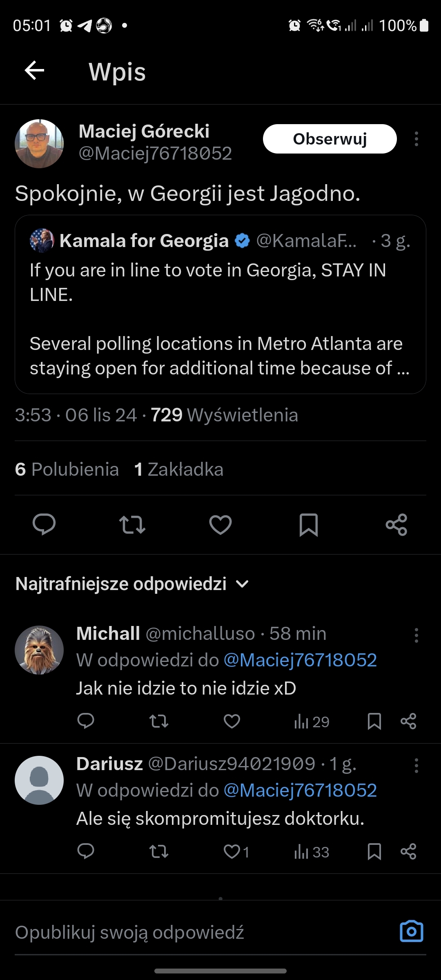Tap the back arrow icon
Image resolution: width=441 pixels, height=980 pixels.
click(35, 71)
